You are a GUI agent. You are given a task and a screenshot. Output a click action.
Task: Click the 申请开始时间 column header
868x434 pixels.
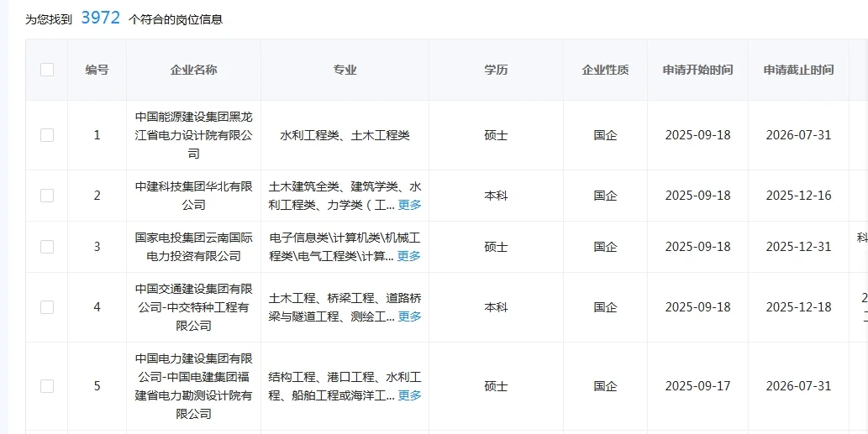(698, 70)
